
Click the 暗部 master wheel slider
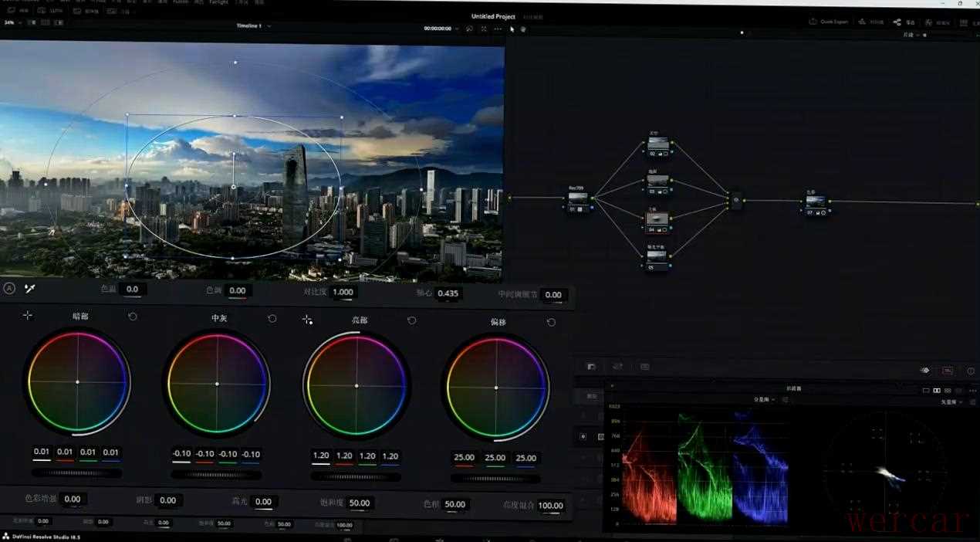click(76, 473)
